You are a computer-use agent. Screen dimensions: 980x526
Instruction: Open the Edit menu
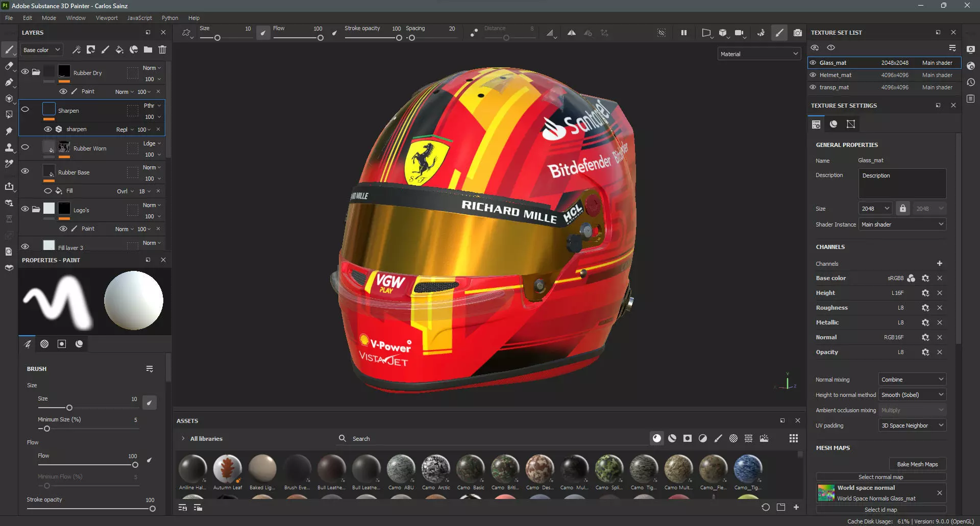(28, 18)
